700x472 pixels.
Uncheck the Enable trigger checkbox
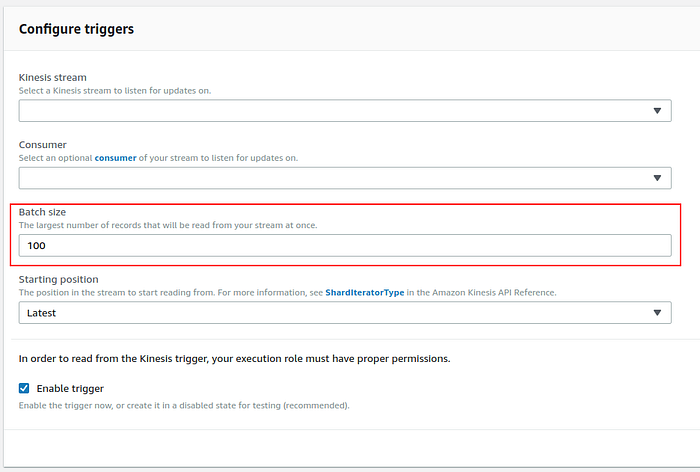[x=24, y=388]
